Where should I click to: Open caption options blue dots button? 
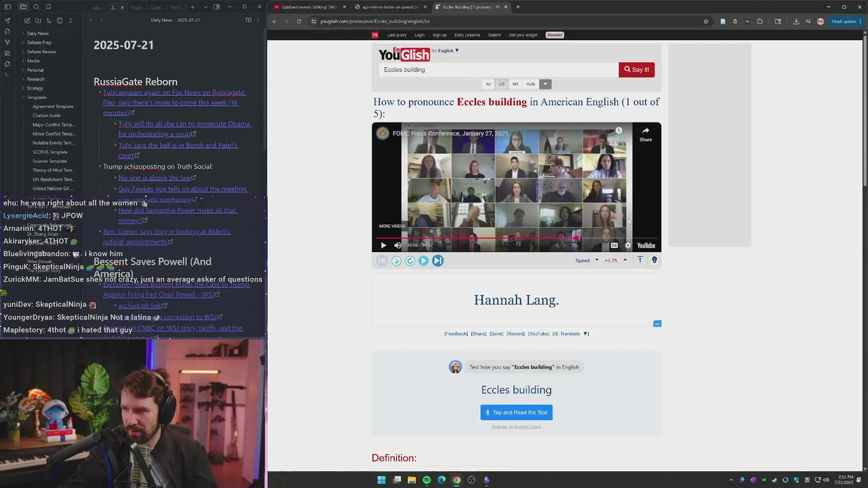(x=657, y=324)
